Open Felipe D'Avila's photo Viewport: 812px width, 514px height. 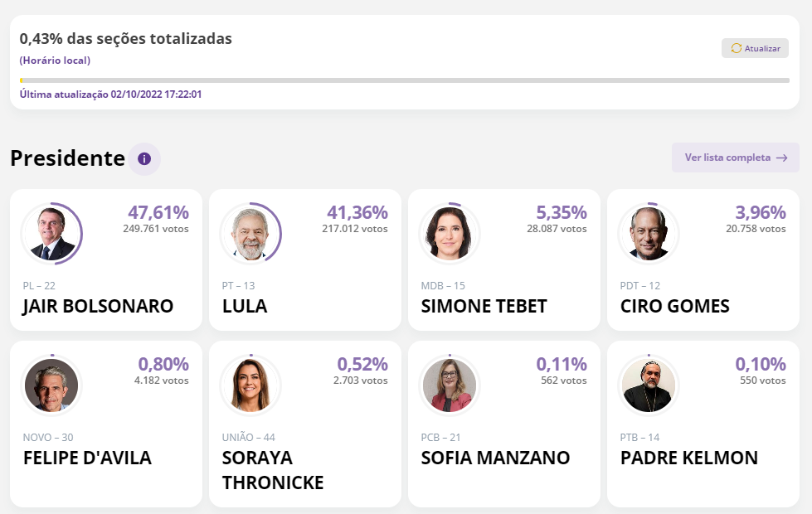51,385
